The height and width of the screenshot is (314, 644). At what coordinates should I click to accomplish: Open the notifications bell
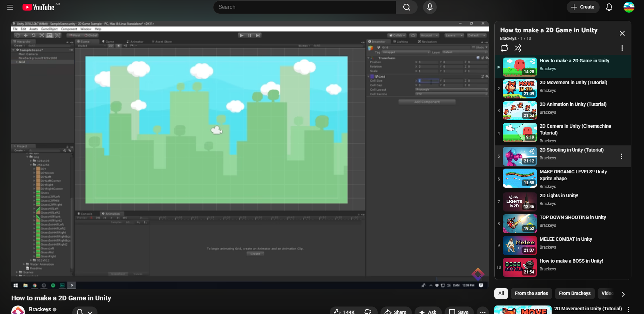[609, 7]
